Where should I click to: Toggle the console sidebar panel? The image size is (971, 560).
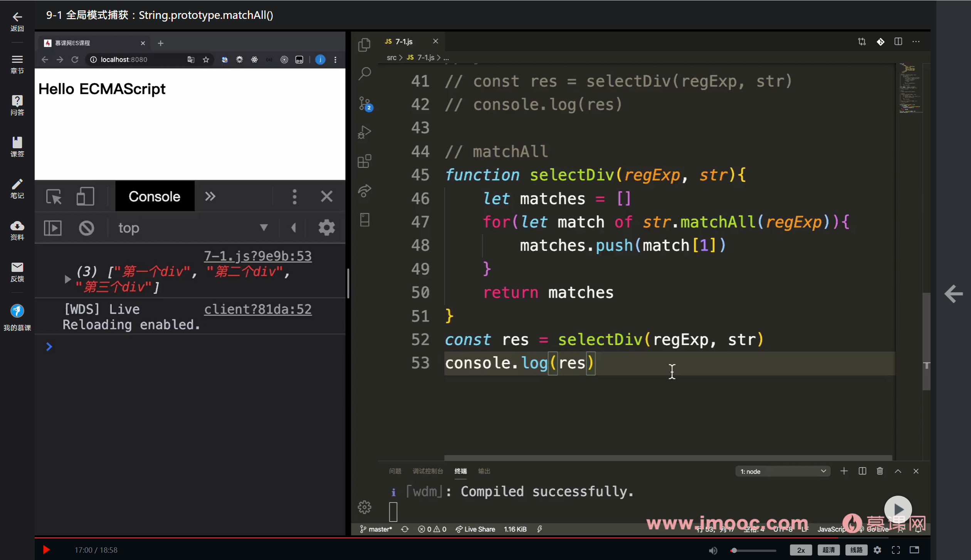[53, 228]
